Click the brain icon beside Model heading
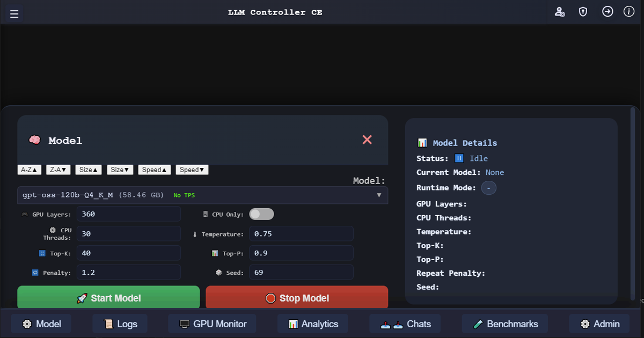Screen dimensions: 644x338 (34, 141)
